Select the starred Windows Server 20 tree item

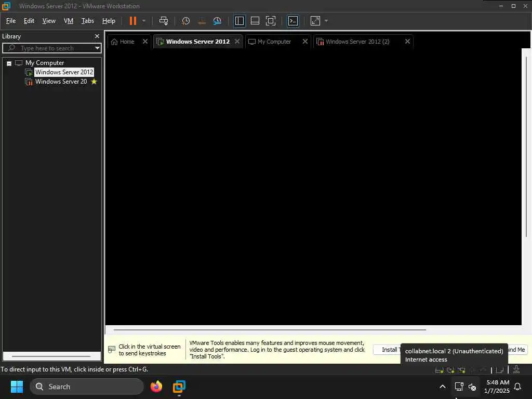tap(61, 82)
